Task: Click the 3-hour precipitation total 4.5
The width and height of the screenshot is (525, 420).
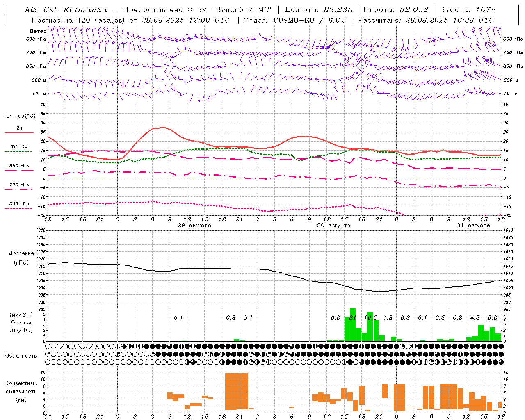Action: click(x=475, y=318)
